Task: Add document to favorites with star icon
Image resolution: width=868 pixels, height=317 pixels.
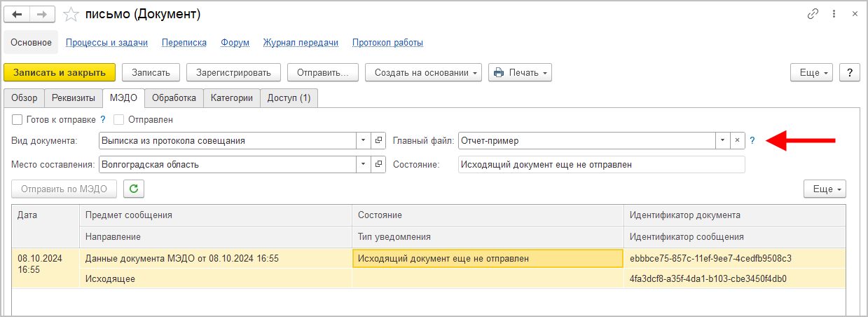Action: click(70, 14)
